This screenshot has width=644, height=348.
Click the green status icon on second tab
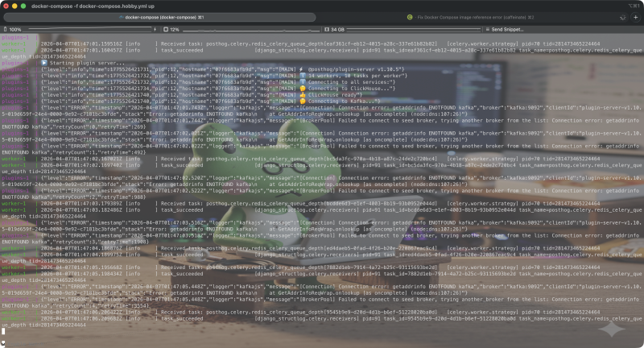[x=410, y=17]
